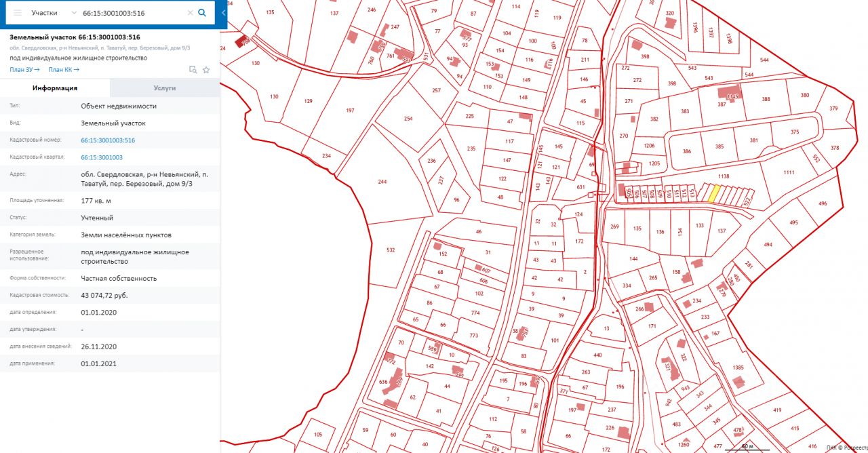This screenshot has width=868, height=453.
Task: Switch to the Услуги tab
Action: pos(165,88)
